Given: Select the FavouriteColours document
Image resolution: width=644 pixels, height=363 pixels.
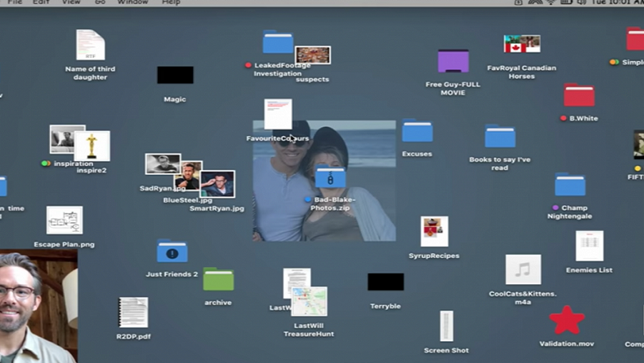Looking at the screenshot, I should pos(278,114).
